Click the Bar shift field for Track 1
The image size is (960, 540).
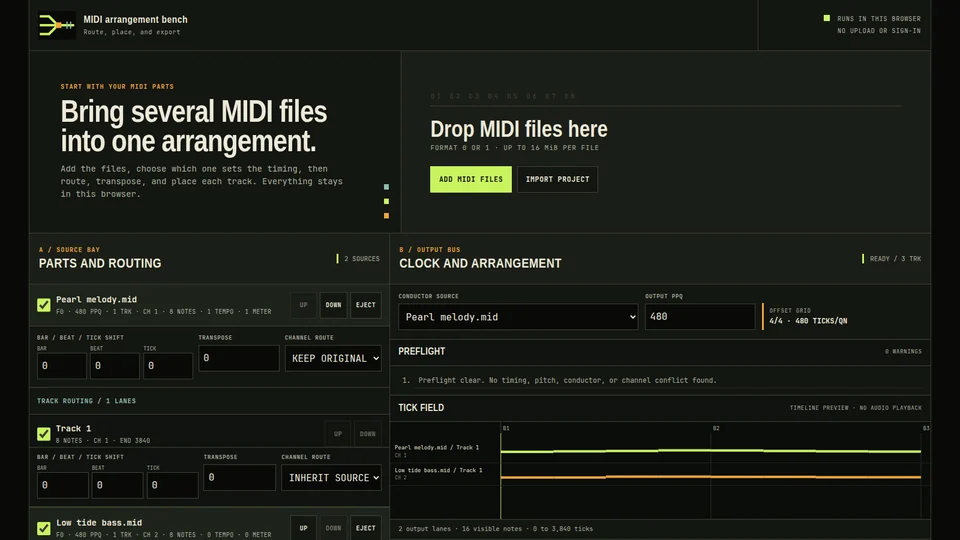click(62, 485)
